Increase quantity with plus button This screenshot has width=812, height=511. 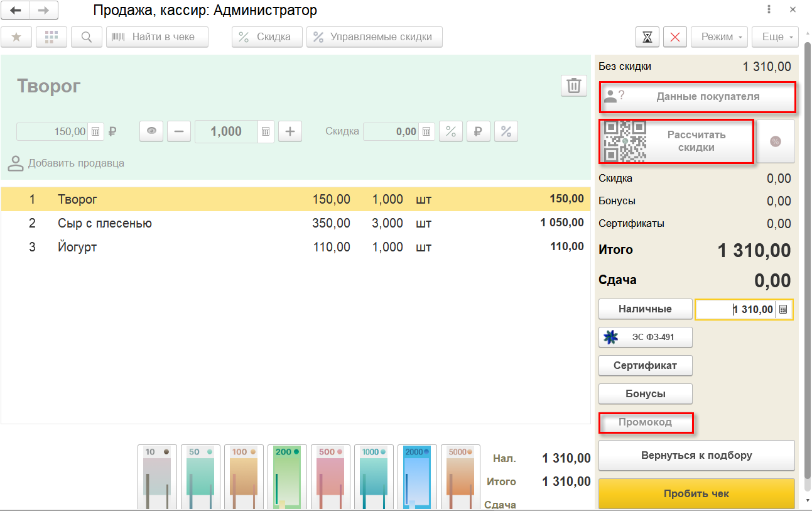pos(290,131)
